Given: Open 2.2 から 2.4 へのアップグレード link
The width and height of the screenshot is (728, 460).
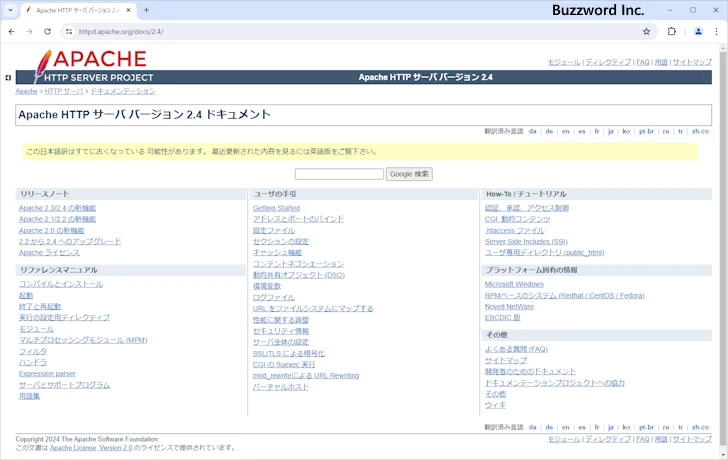Looking at the screenshot, I should coord(70,241).
